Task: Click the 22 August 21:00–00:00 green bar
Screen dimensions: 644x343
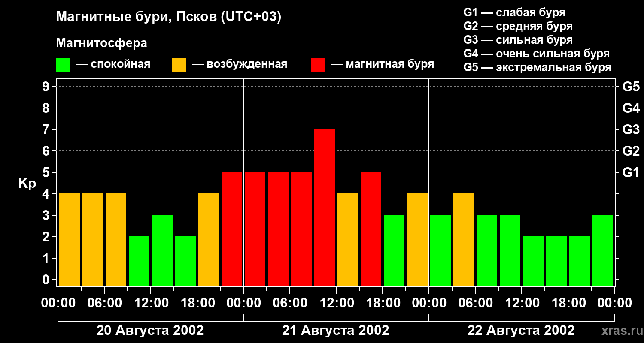Action: coord(603,250)
